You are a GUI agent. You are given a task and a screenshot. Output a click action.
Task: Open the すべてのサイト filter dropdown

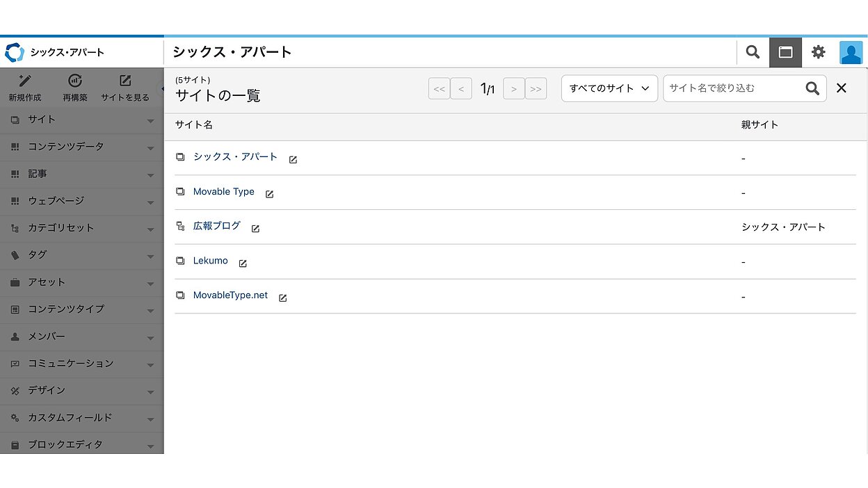[x=609, y=88]
